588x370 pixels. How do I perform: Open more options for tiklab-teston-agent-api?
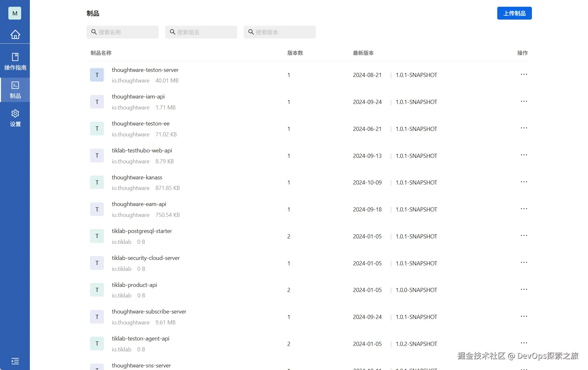click(x=524, y=343)
